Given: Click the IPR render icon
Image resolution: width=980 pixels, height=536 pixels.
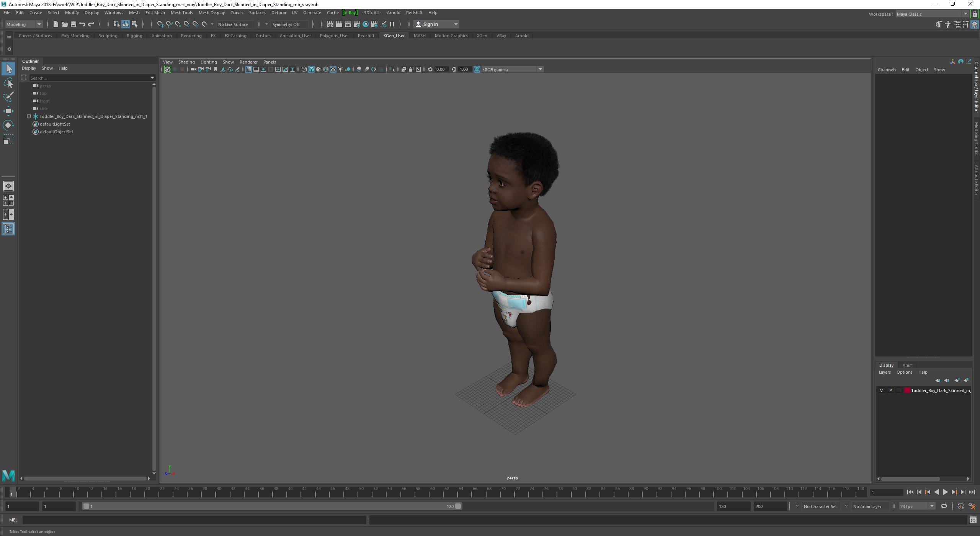Looking at the screenshot, I should pyautogui.click(x=348, y=24).
